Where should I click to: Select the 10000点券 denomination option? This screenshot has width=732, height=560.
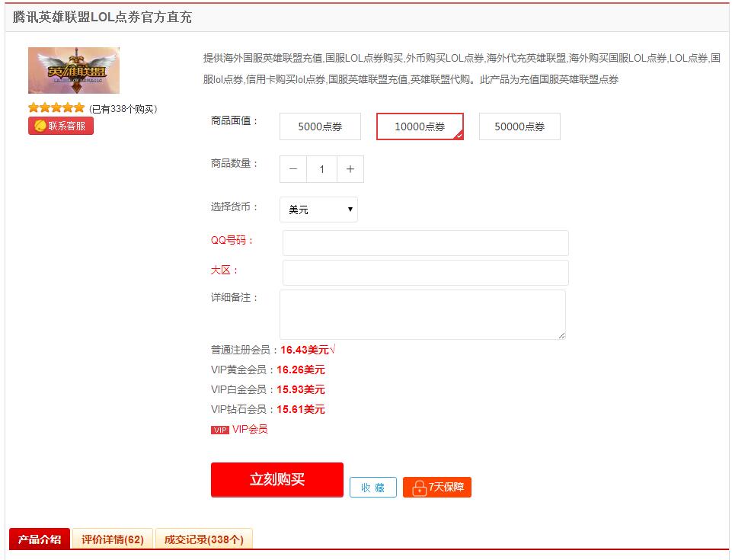tap(420, 126)
